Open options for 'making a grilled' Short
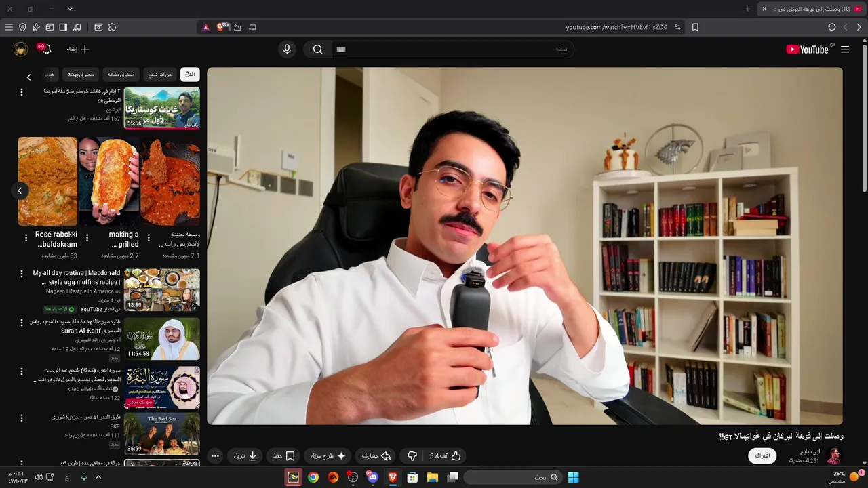The image size is (868, 488). [x=87, y=238]
